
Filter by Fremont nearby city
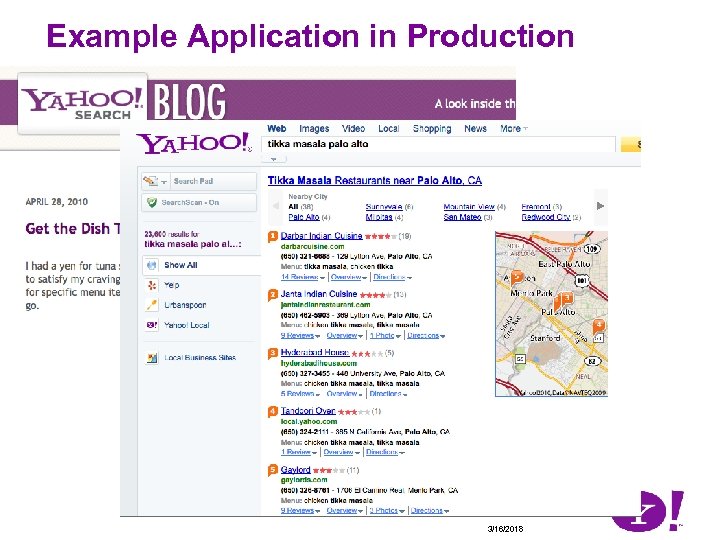(536, 207)
